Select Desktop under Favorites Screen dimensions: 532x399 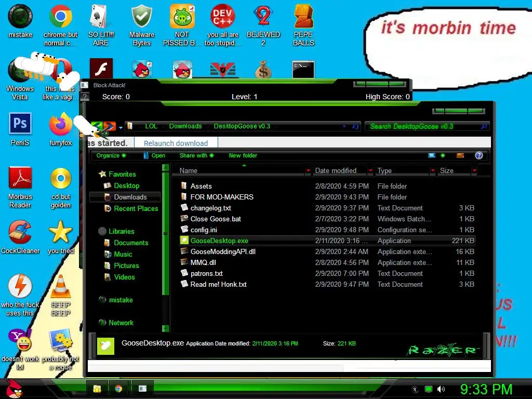126,185
